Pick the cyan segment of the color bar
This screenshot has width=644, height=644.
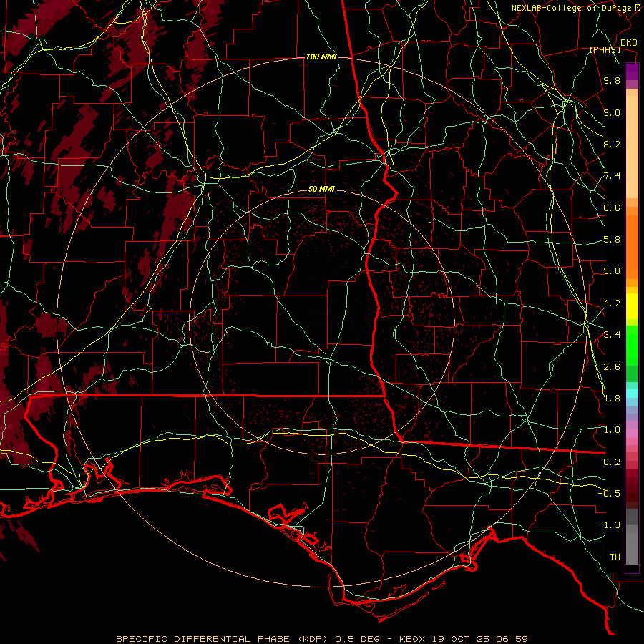632,394
